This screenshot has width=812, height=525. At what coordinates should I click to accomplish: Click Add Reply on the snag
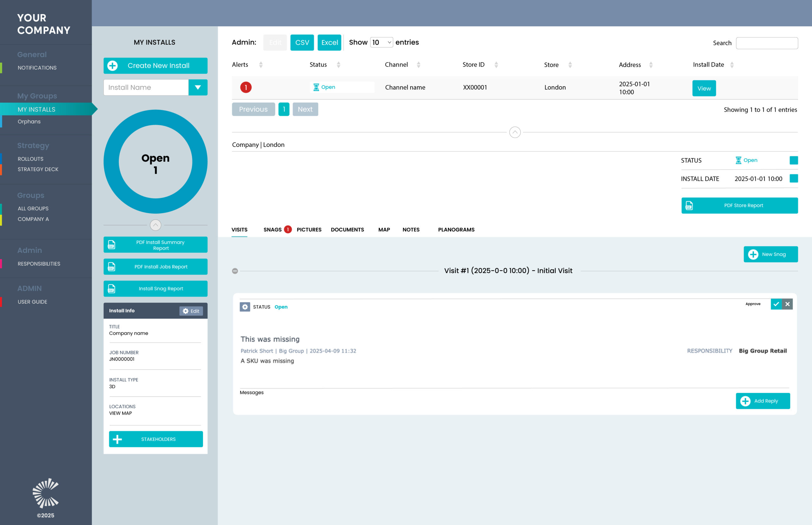[763, 401]
